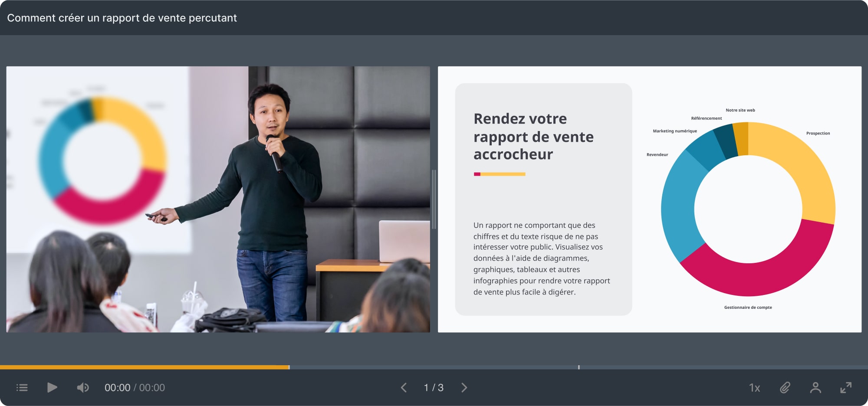Viewport: 868px width, 406px height.
Task: Click the section marker on the timeline
Action: click(x=579, y=367)
